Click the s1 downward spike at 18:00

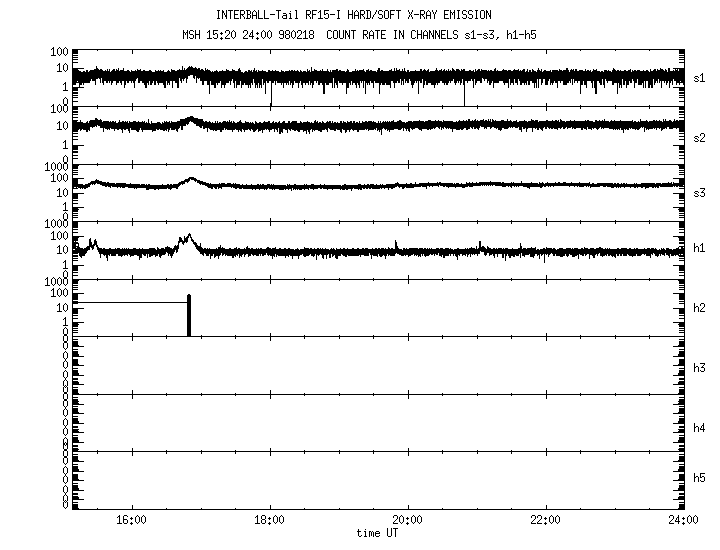tap(270, 97)
